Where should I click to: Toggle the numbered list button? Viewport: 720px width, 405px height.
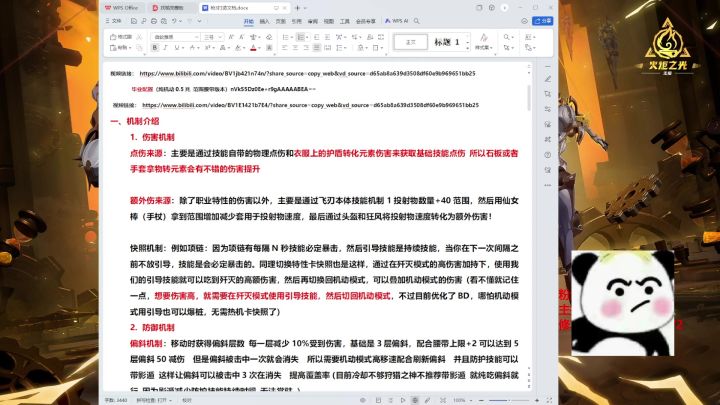point(301,37)
